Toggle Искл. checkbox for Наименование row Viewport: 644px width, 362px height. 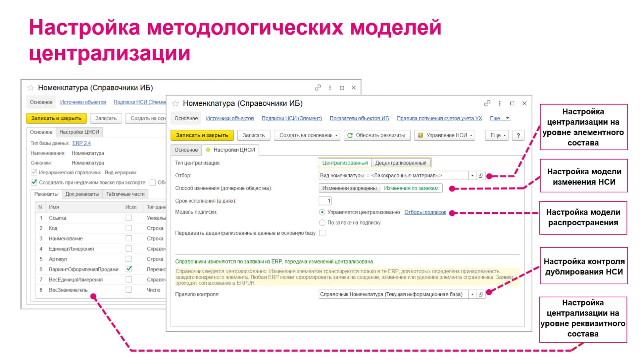tap(129, 238)
